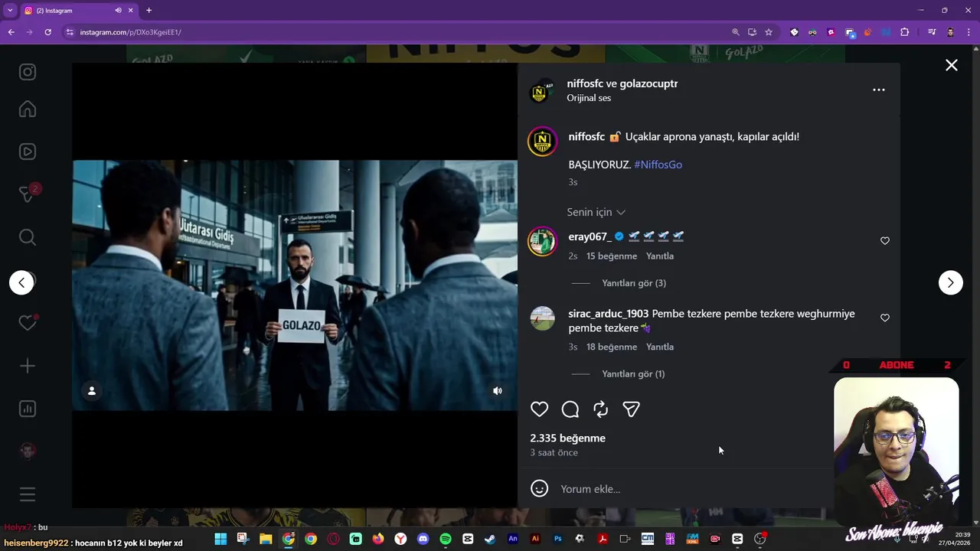This screenshot has height=551, width=980.
Task: Open the hamburger More menu in sidebar
Action: pyautogui.click(x=28, y=494)
